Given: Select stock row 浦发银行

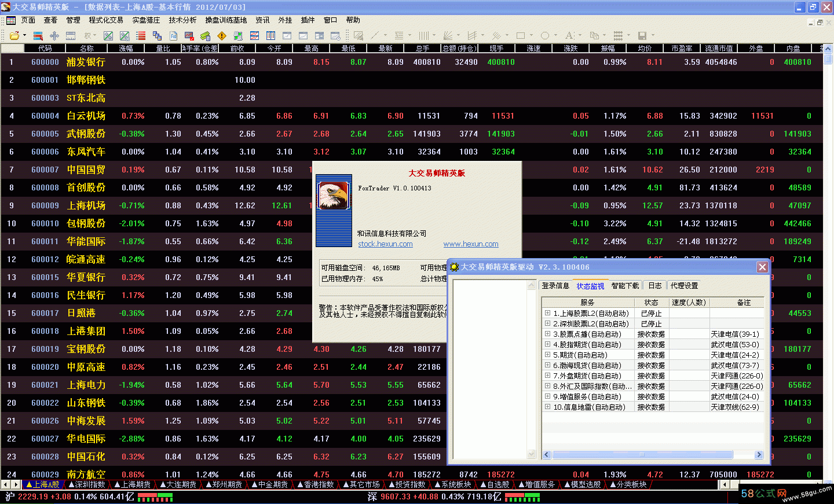Looking at the screenshot, I should (x=412, y=62).
